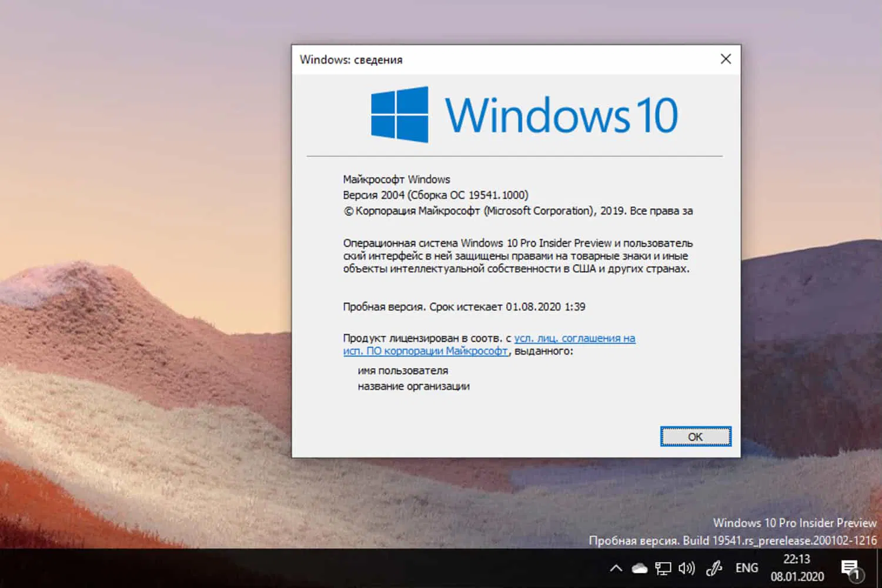Click link исп. ПО корпорации Майкрософт

point(425,351)
